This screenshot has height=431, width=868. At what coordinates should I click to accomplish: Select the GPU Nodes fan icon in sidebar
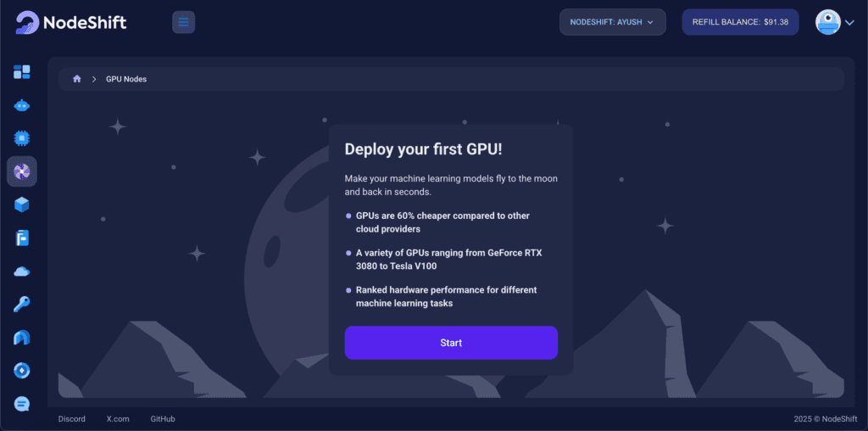click(21, 171)
